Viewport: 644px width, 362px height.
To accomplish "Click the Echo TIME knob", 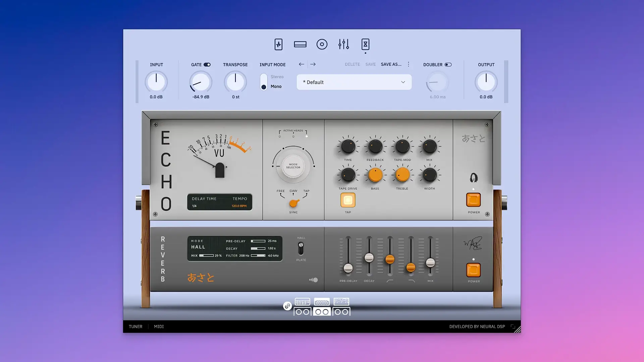I will click(348, 146).
